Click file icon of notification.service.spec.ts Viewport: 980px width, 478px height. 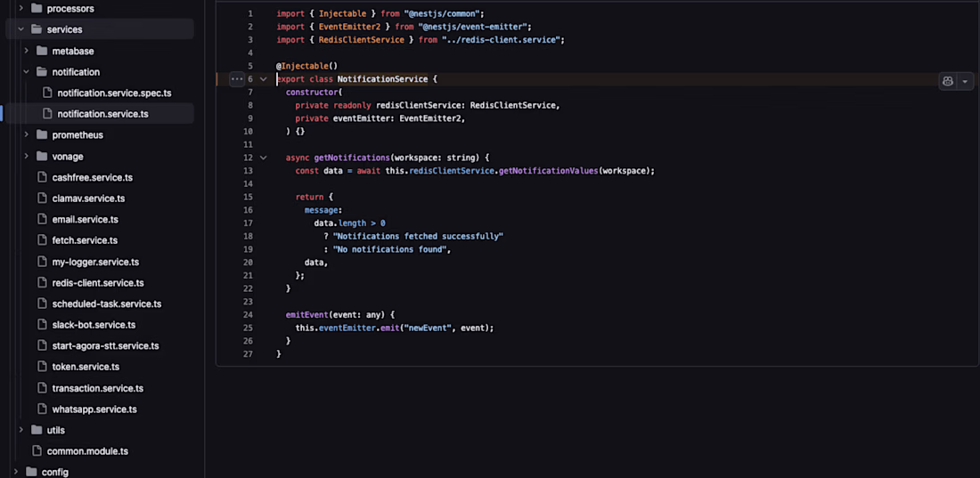[47, 93]
